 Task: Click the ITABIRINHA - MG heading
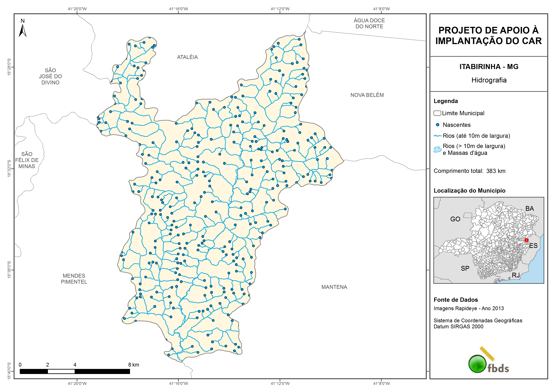point(489,67)
